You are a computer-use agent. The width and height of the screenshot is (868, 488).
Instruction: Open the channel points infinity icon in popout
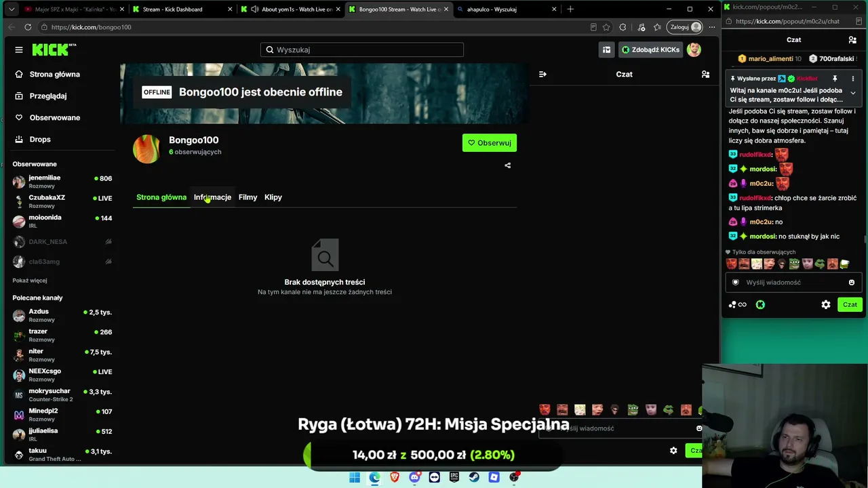point(738,305)
